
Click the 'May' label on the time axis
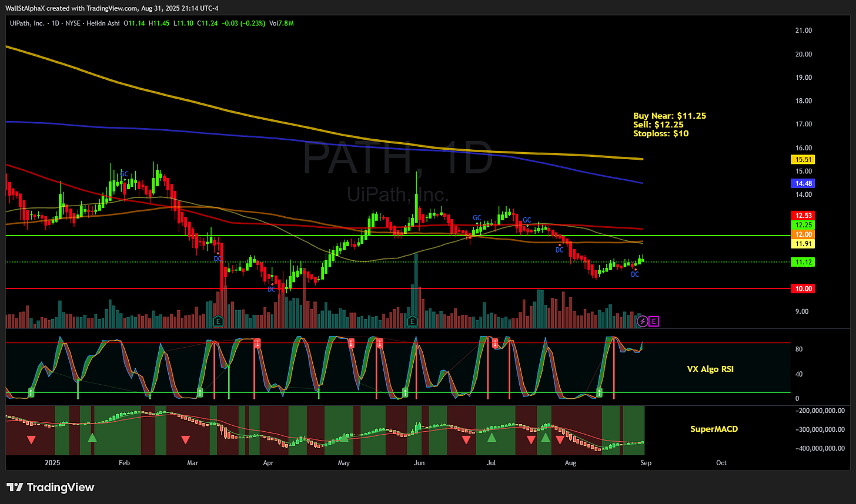pyautogui.click(x=344, y=463)
